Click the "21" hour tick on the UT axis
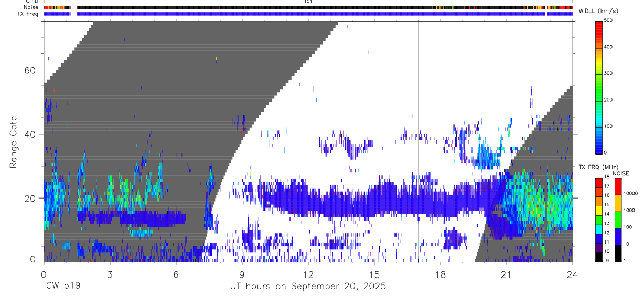 click(x=506, y=273)
